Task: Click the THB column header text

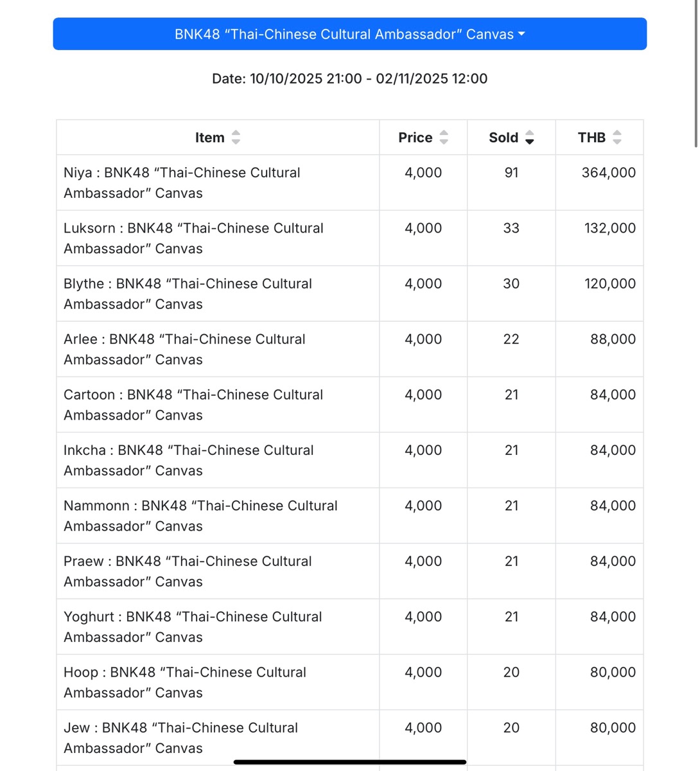Action: (x=591, y=137)
